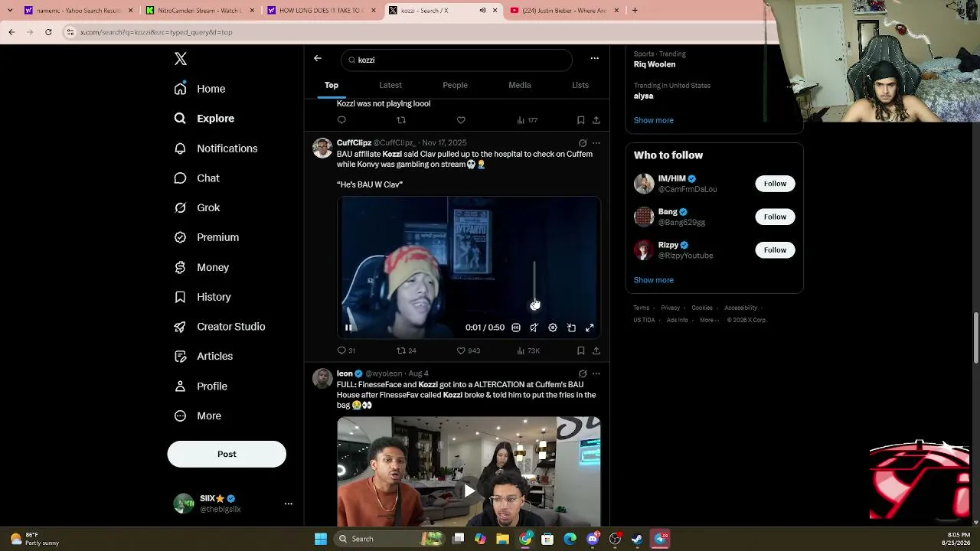Share the post with 177 views
The image size is (980, 551).
tap(596, 120)
